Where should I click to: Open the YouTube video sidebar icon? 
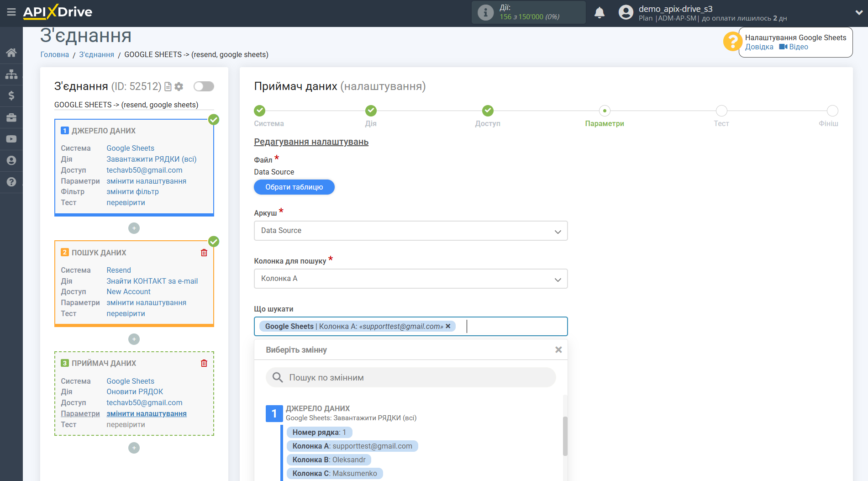11,139
